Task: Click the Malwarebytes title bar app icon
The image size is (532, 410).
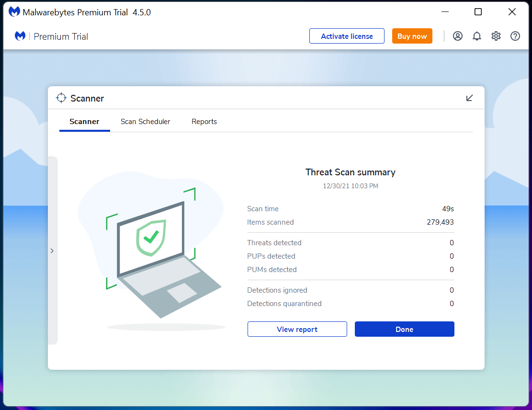Action: [14, 12]
